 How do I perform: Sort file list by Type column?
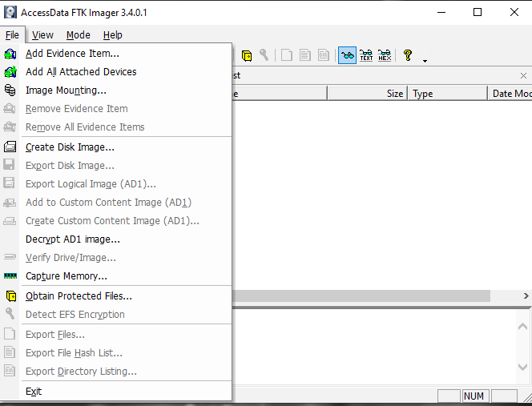click(448, 93)
